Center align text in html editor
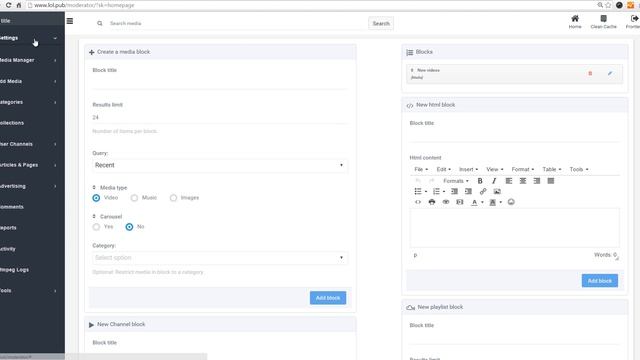 point(522,181)
